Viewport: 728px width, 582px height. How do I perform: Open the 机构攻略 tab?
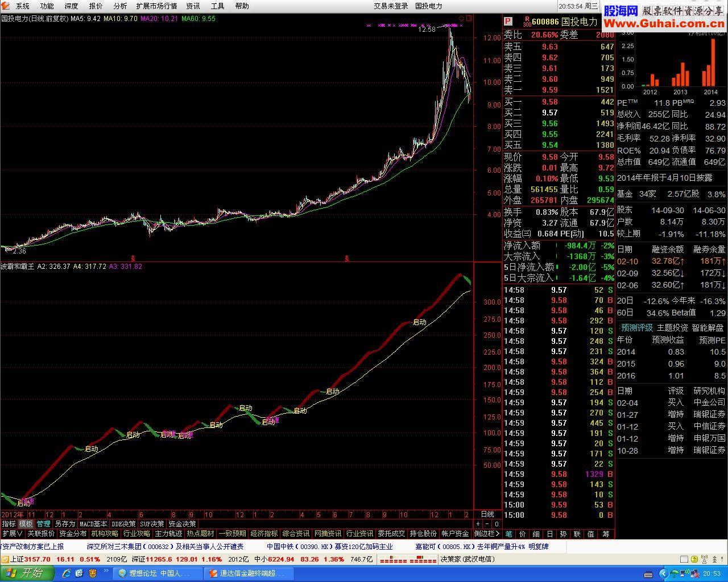point(105,534)
